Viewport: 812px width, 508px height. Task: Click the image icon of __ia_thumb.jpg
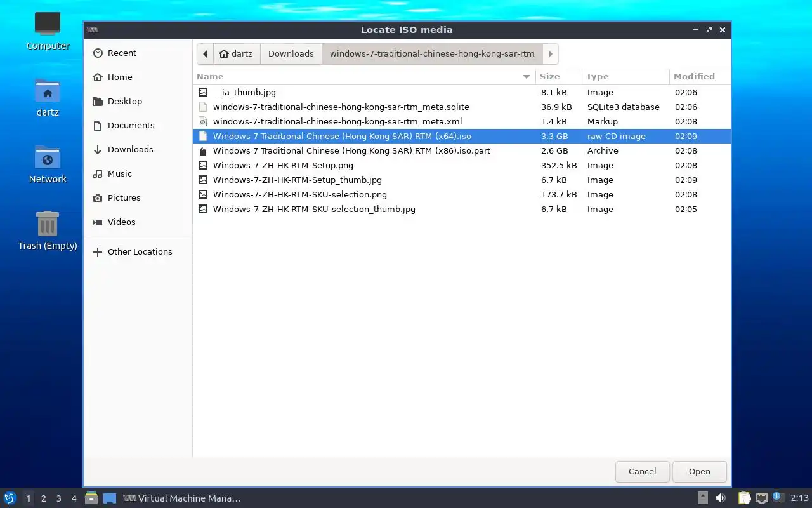[203, 93]
